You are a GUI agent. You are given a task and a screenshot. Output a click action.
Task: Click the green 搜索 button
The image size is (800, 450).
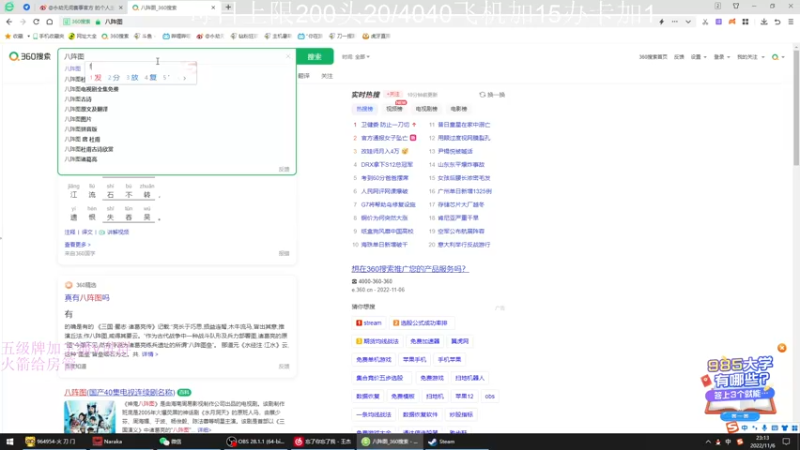(x=315, y=57)
